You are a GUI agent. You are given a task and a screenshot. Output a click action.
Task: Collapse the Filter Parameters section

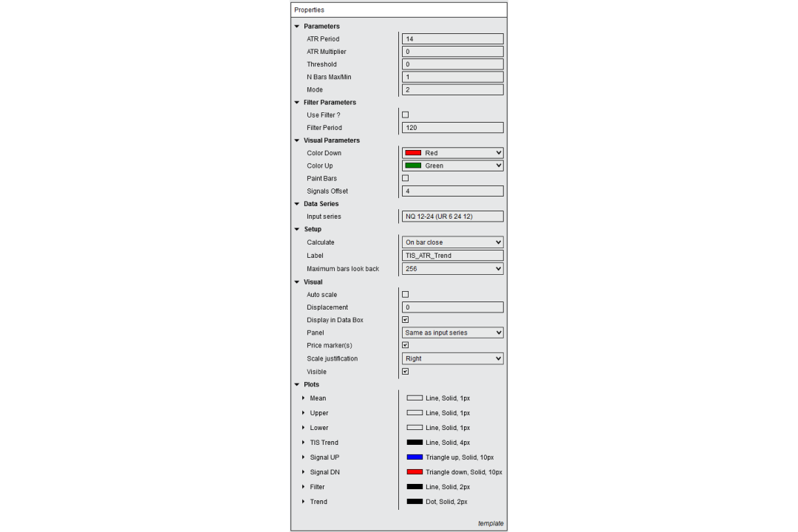[x=297, y=102]
